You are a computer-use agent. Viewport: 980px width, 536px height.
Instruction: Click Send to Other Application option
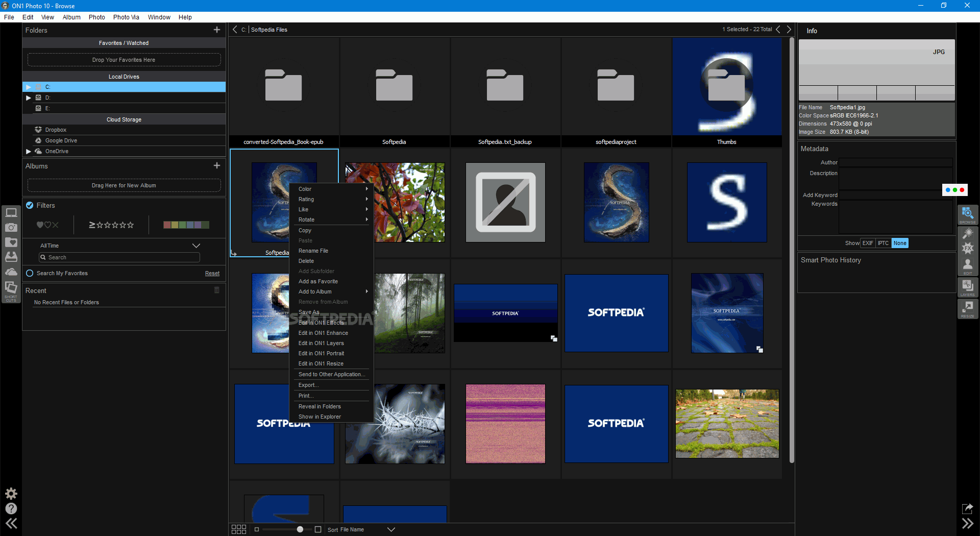(x=332, y=374)
